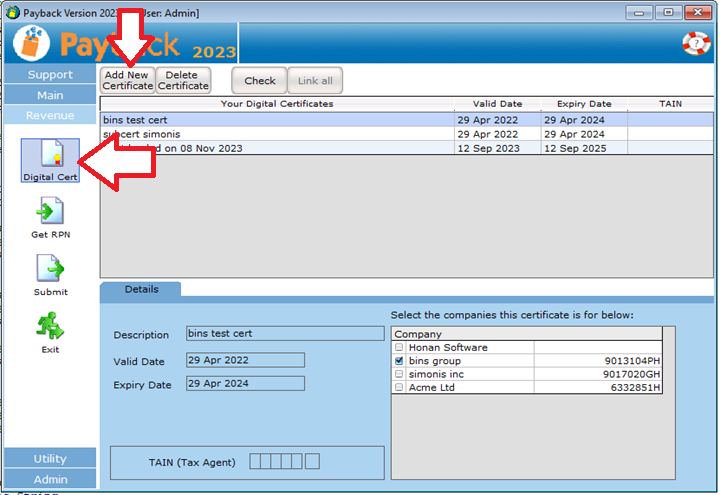Image resolution: width=720 pixels, height=495 pixels.
Task: Select the subcert simonis certificate row
Action: (277, 134)
